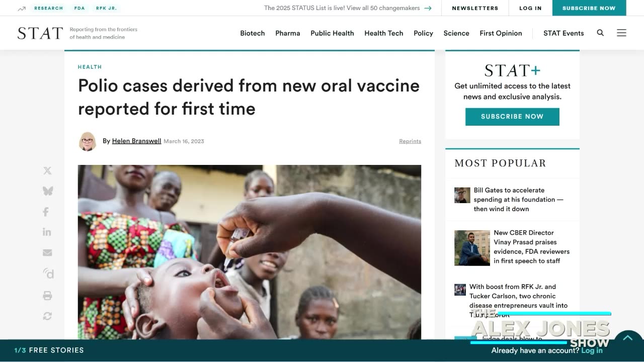Open the hamburger menu icon
This screenshot has height=362, width=644.
tap(622, 33)
